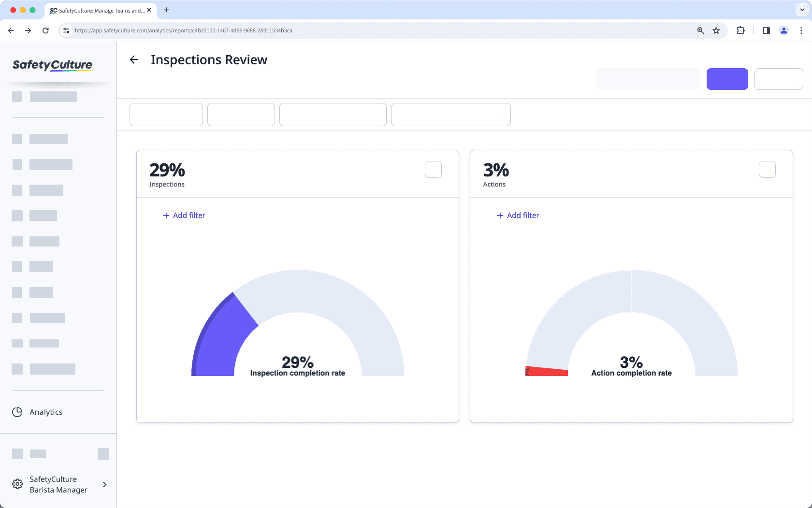The image size is (812, 508).
Task: Toggle the browser side panel icon
Action: tap(766, 30)
